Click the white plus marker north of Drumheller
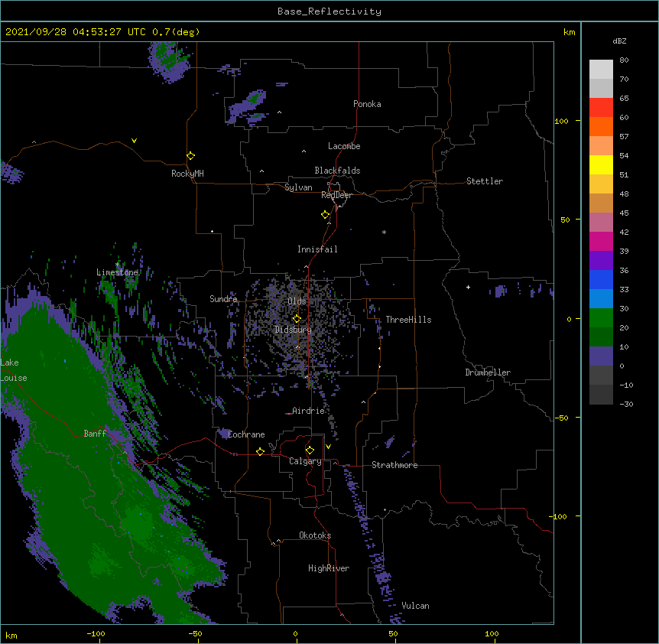Viewport: 659px width, 644px height. point(468,287)
